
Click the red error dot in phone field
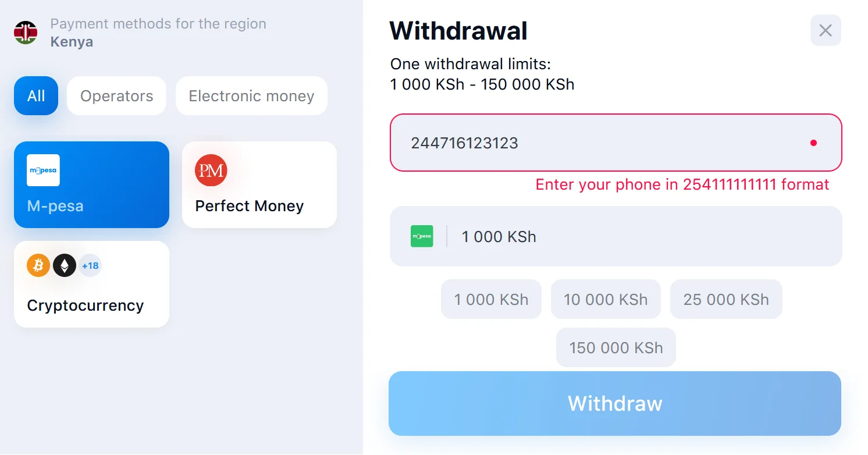point(813,143)
